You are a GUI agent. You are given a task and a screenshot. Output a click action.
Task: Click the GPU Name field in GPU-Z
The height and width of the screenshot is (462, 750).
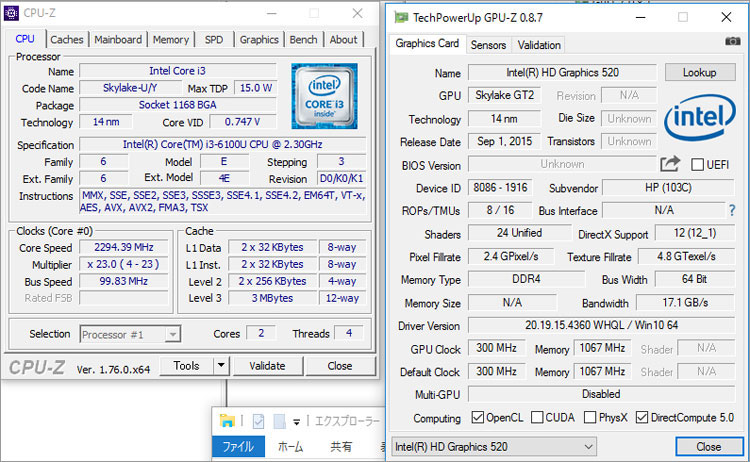click(x=562, y=73)
